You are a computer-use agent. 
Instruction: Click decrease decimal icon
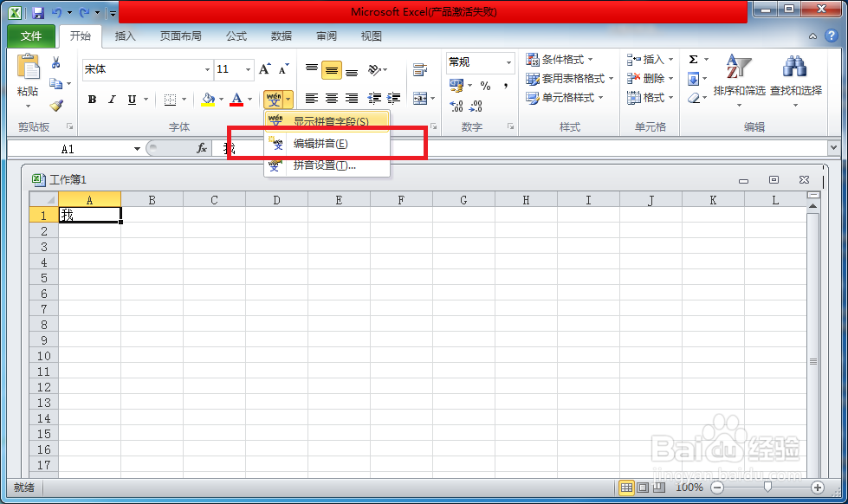[x=476, y=106]
